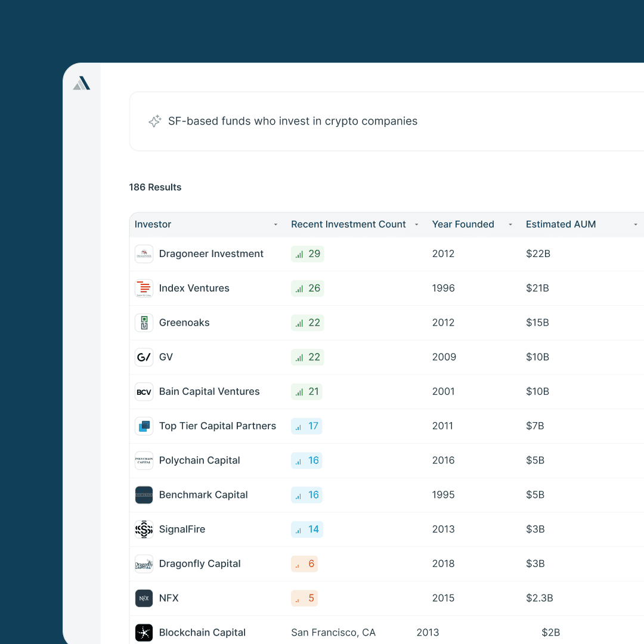
Task: Click NFX estimated AUM $2.3B
Action: [x=540, y=599]
